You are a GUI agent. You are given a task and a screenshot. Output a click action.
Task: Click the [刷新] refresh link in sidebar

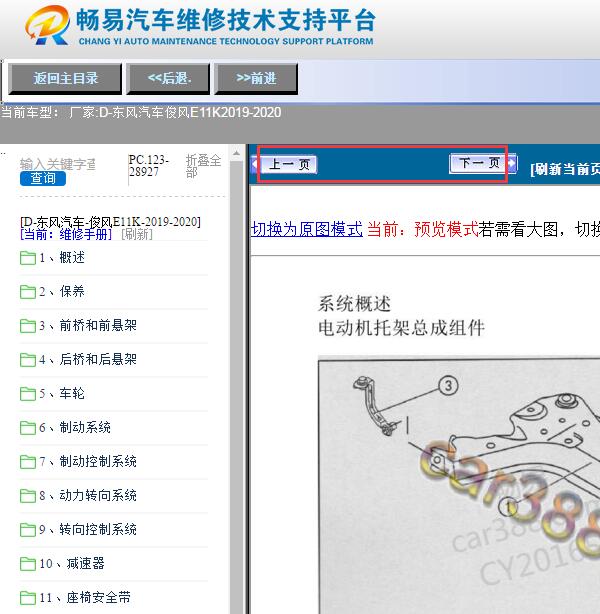coord(137,235)
